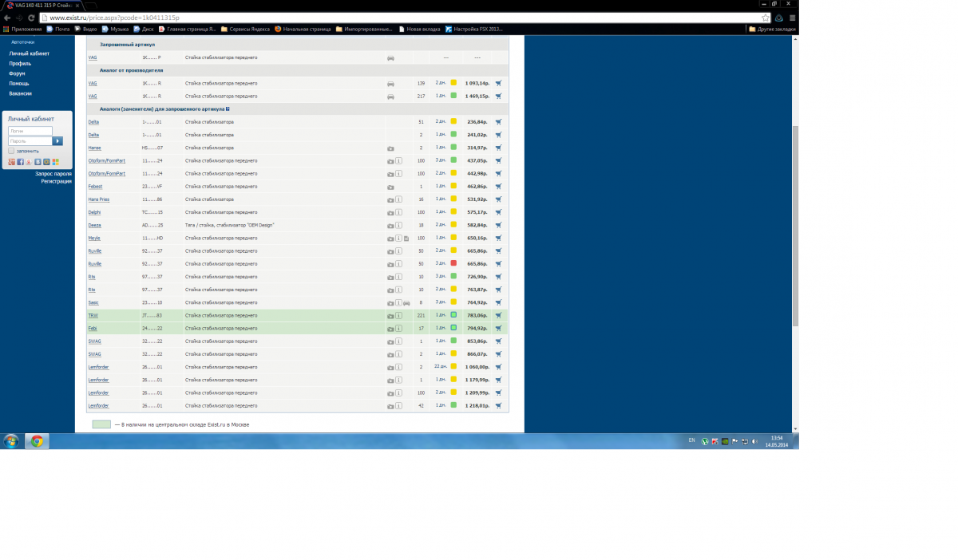Open Автоточки in sidebar menu
The width and height of the screenshot is (958, 560).
[x=22, y=41]
